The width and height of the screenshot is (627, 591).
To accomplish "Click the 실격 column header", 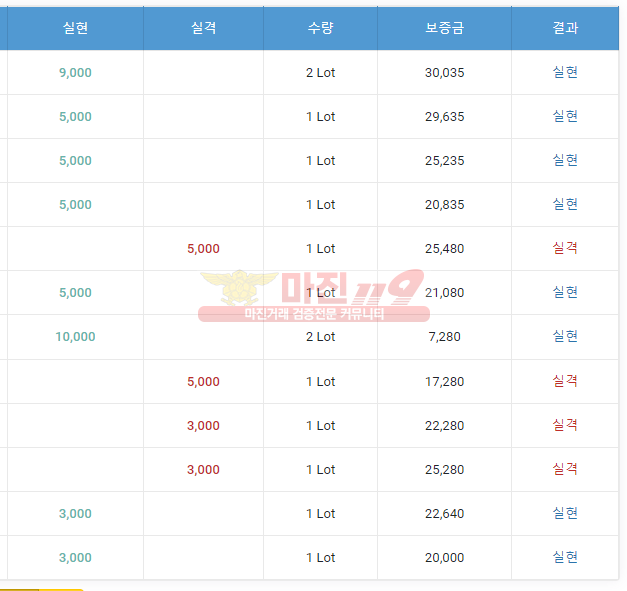I will [x=204, y=28].
